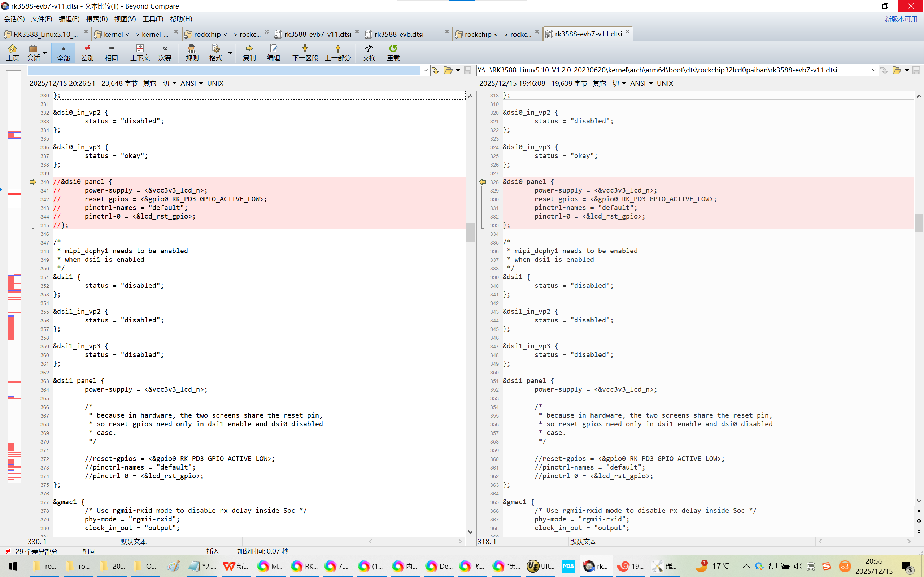Screen dimensions: 924x577
Task: Switch to the rk3588-evb.dtsi tab
Action: 399,34
